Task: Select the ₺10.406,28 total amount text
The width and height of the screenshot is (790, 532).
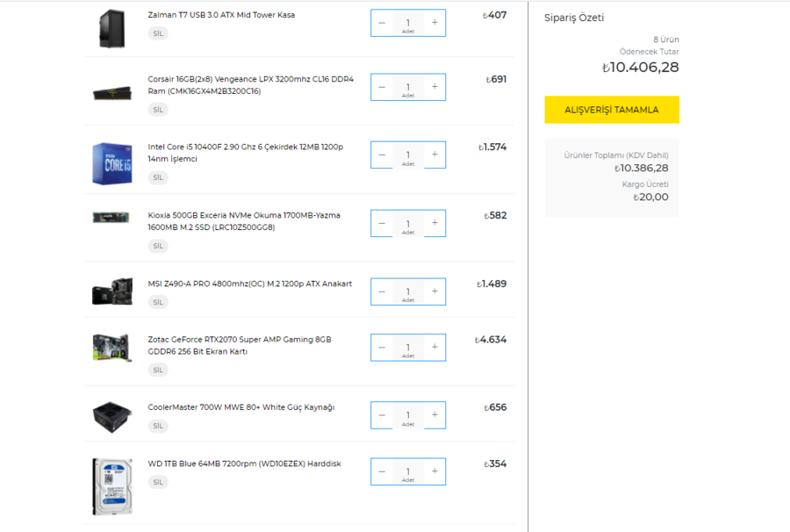Action: click(x=641, y=67)
